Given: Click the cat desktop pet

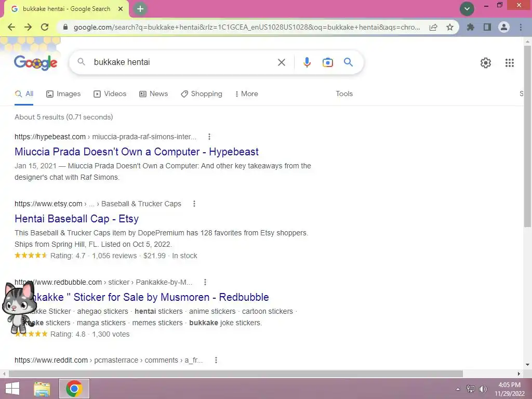Looking at the screenshot, I should 19,308.
